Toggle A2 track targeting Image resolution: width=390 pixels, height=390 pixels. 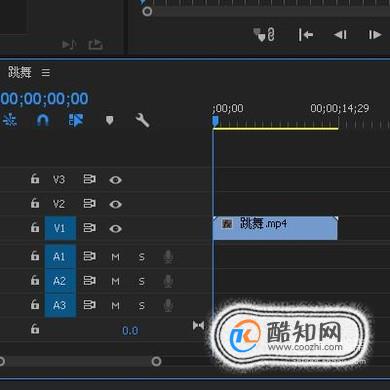click(x=60, y=281)
